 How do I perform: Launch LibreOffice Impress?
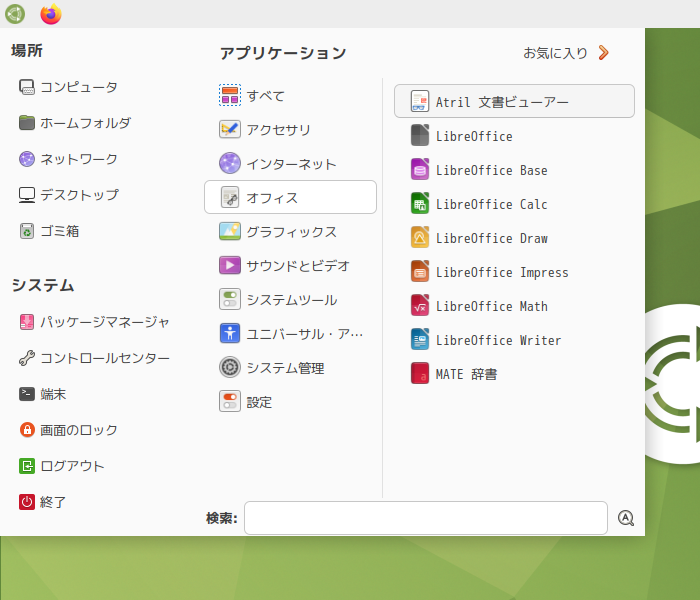coord(514,271)
